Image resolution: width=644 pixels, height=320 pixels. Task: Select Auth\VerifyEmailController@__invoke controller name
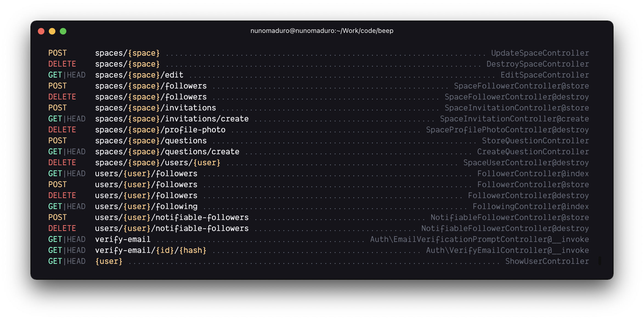tap(507, 250)
